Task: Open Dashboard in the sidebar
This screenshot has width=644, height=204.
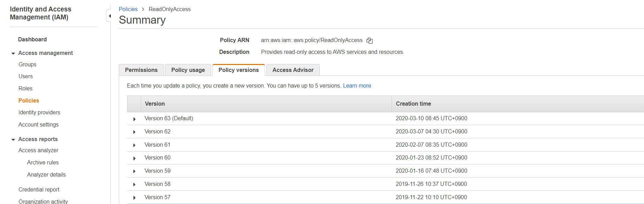Action: (32, 39)
